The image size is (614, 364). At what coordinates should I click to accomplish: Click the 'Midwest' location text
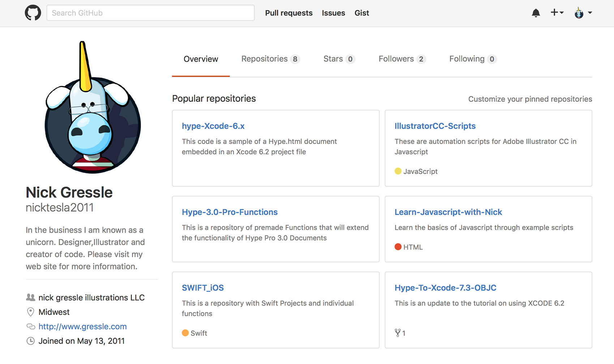(x=54, y=312)
